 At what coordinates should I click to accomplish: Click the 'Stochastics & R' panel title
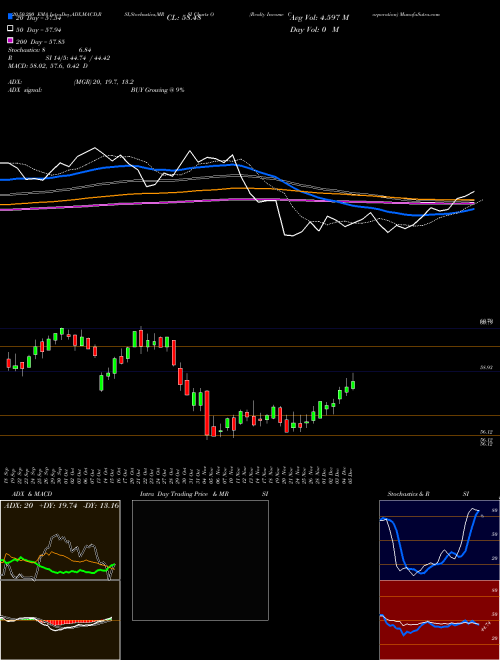click(x=408, y=494)
